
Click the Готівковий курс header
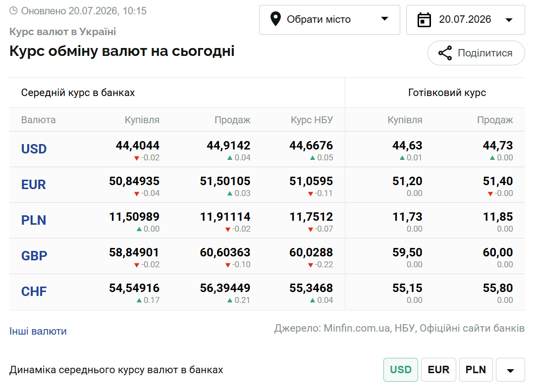coord(447,93)
